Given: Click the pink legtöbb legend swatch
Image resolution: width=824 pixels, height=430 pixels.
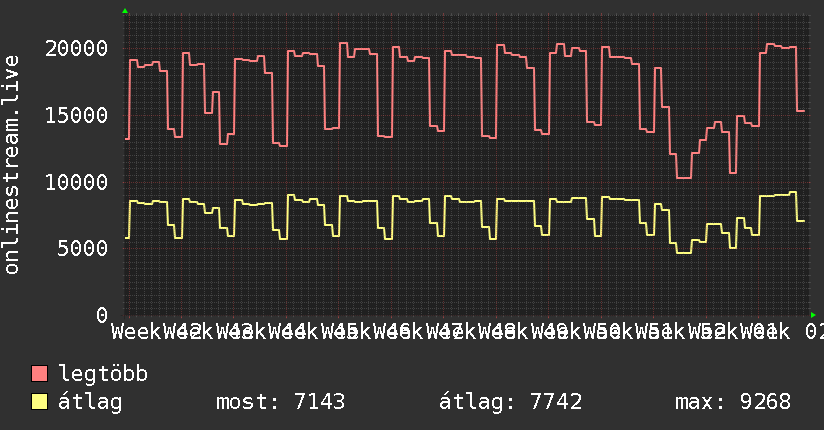Looking at the screenshot, I should pyautogui.click(x=39, y=374).
